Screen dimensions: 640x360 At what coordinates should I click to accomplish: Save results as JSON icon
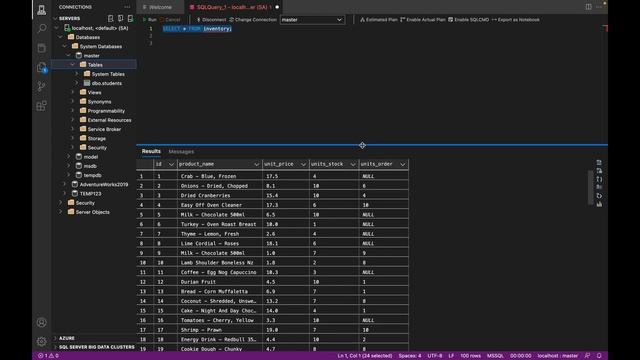pyautogui.click(x=599, y=179)
